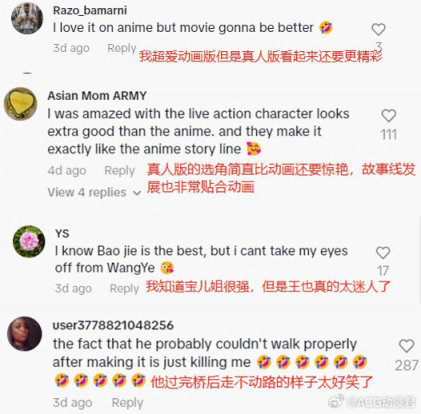Open user3778821048256's profile picture
Image resolution: width=421 pixels, height=414 pixels.
[24, 334]
